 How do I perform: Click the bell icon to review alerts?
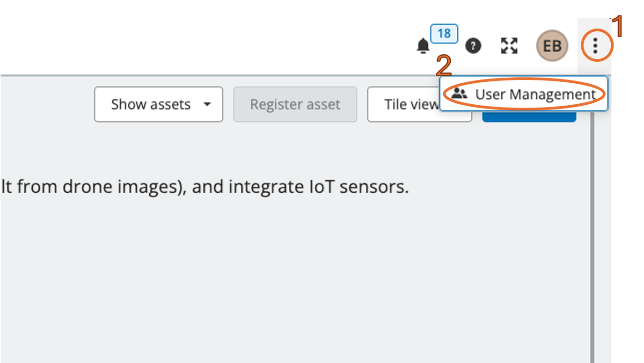coord(423,46)
